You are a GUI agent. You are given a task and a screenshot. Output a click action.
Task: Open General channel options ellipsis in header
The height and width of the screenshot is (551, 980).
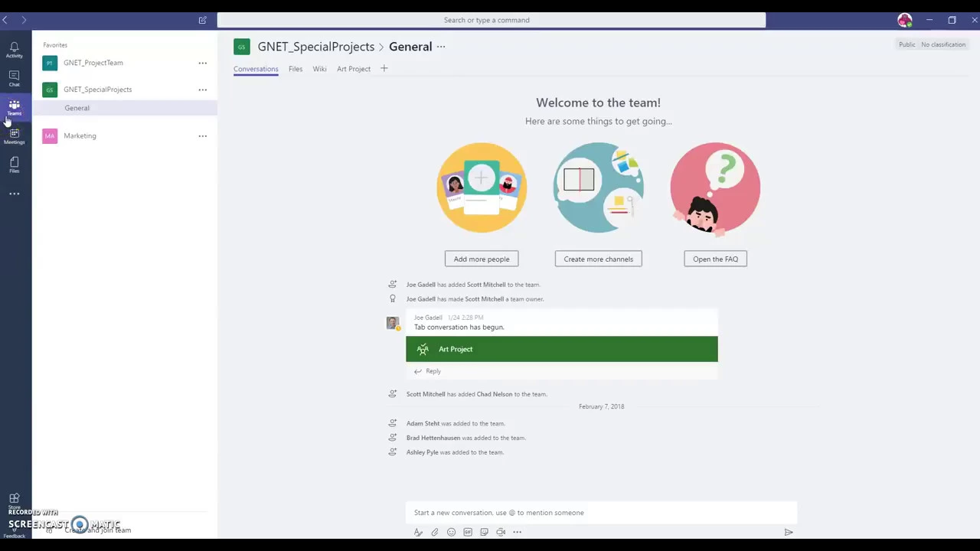pyautogui.click(x=441, y=47)
